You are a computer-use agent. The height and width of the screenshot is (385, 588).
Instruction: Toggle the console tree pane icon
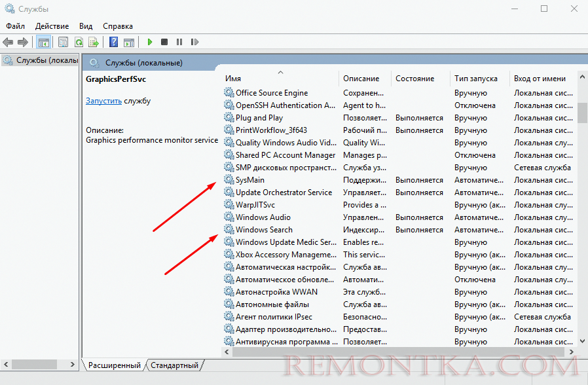[44, 42]
